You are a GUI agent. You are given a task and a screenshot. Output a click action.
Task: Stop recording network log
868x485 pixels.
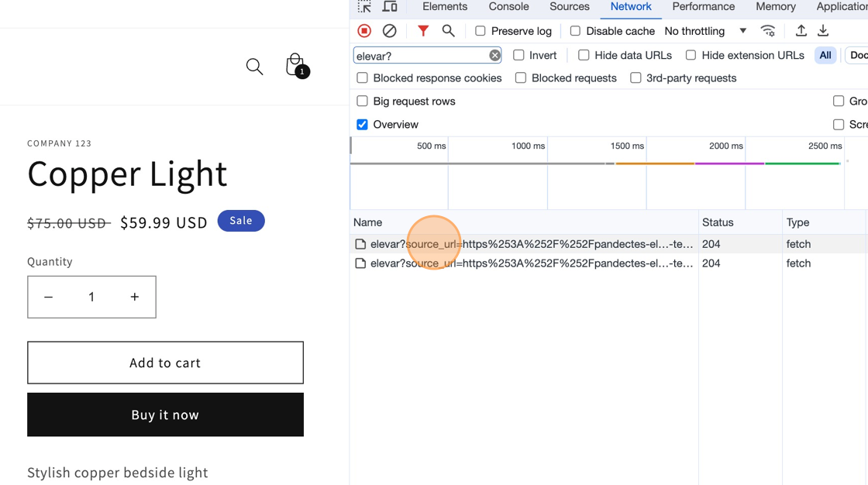[364, 31]
